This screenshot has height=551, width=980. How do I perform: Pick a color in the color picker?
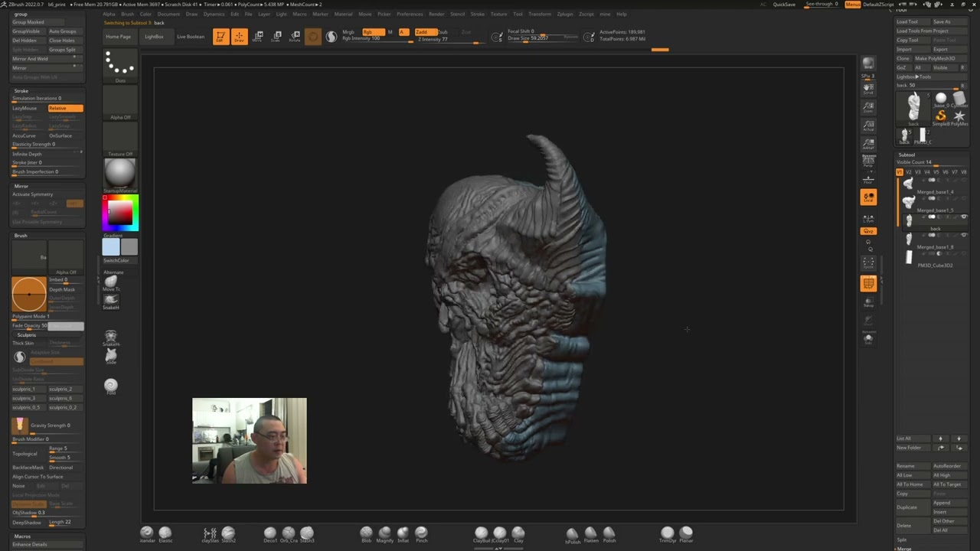pos(120,212)
